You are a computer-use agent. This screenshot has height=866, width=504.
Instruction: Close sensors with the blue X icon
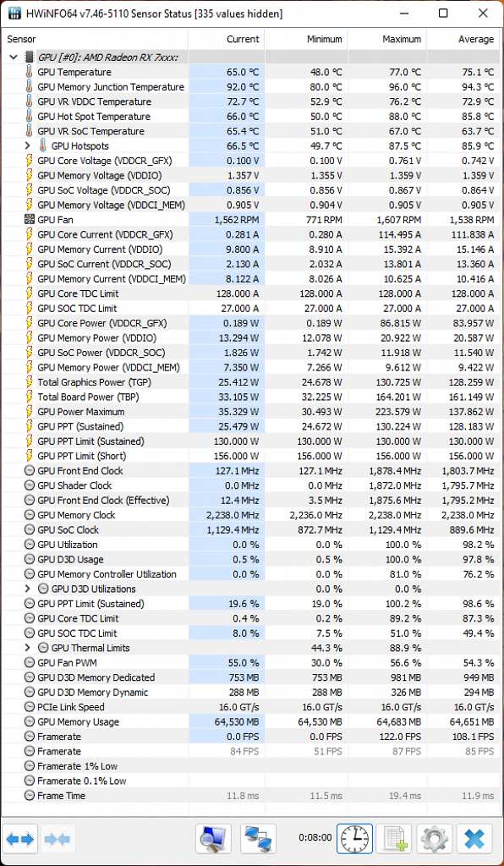tap(474, 840)
